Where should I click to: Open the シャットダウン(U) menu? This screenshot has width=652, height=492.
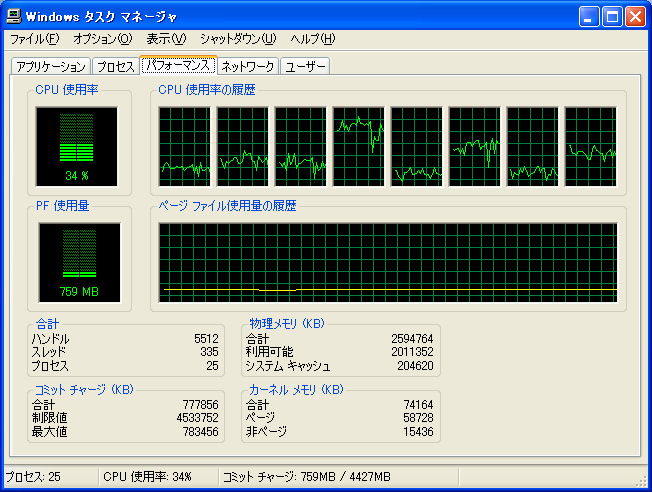pyautogui.click(x=238, y=39)
